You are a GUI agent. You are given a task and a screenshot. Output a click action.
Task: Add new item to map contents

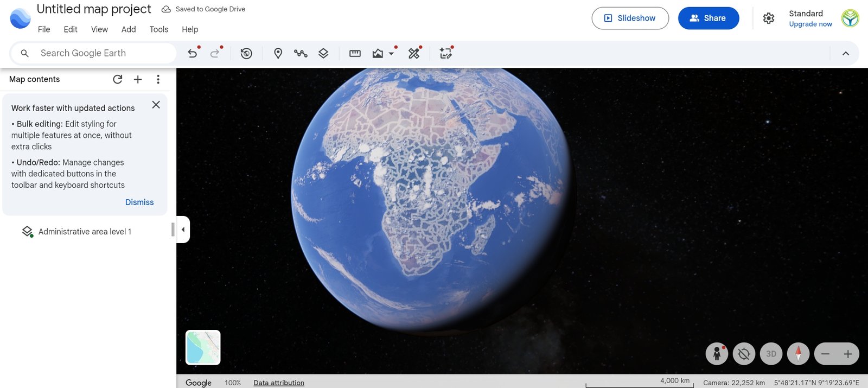coord(138,79)
